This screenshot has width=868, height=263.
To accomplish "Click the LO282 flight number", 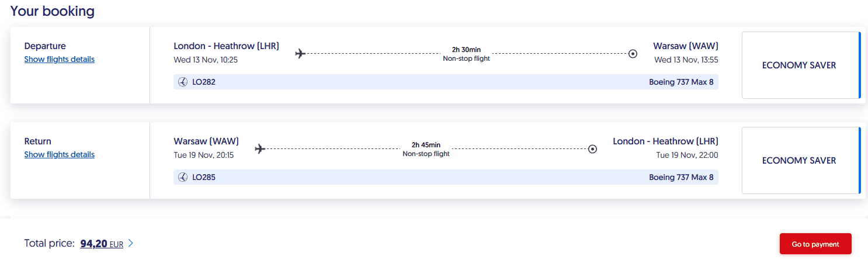I will pyautogui.click(x=204, y=82).
